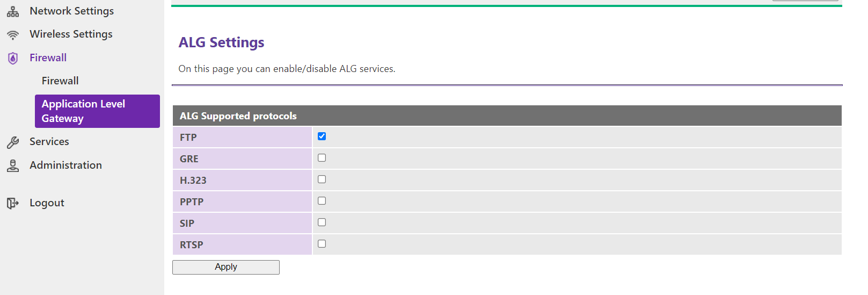Enable the GRE protocol checkbox
Viewport: 868px width, 295px height.
pos(322,158)
